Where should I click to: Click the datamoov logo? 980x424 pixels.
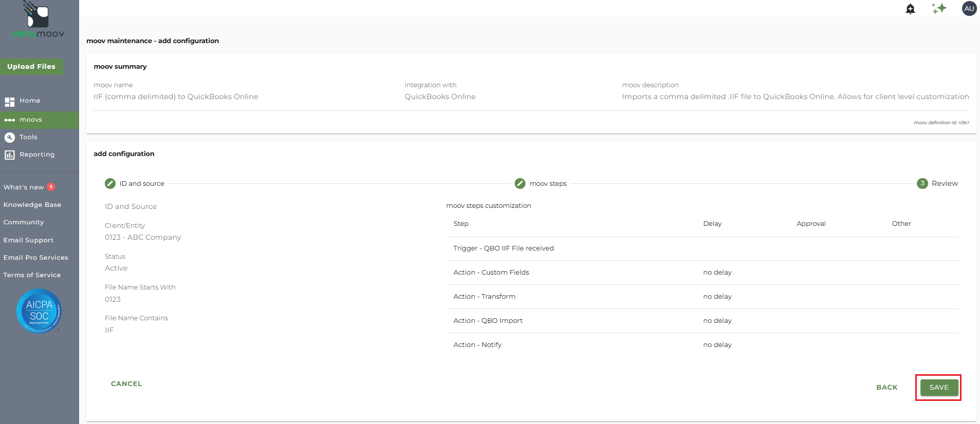pyautogui.click(x=38, y=20)
